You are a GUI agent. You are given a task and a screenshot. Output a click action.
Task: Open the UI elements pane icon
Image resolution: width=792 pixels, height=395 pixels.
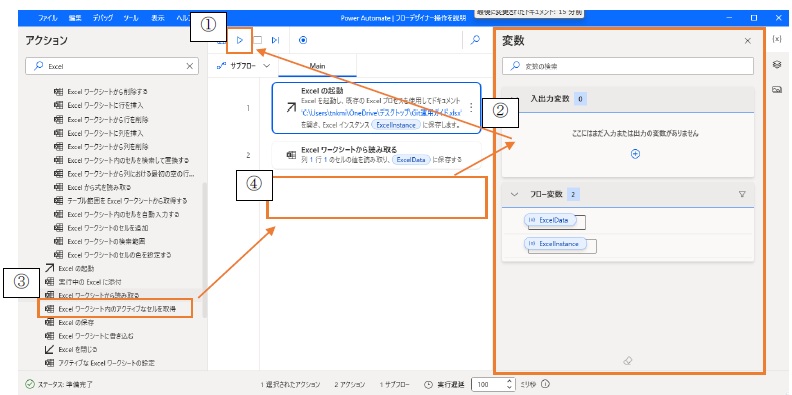click(x=777, y=64)
